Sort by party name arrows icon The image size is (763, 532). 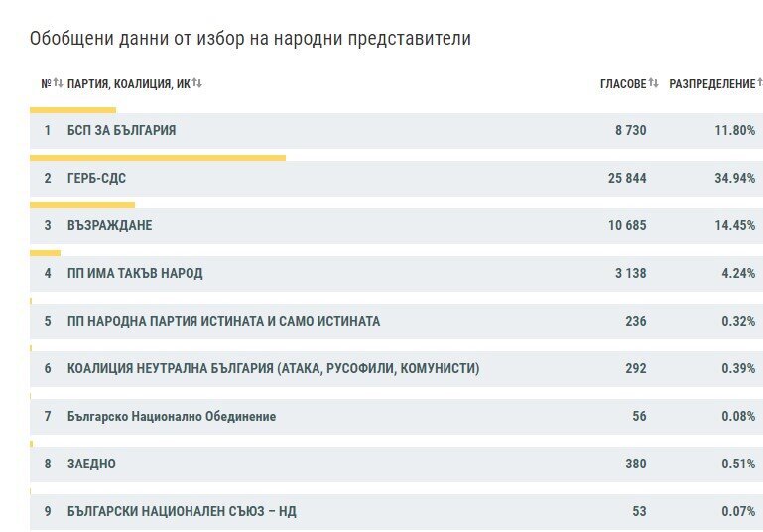197,82
